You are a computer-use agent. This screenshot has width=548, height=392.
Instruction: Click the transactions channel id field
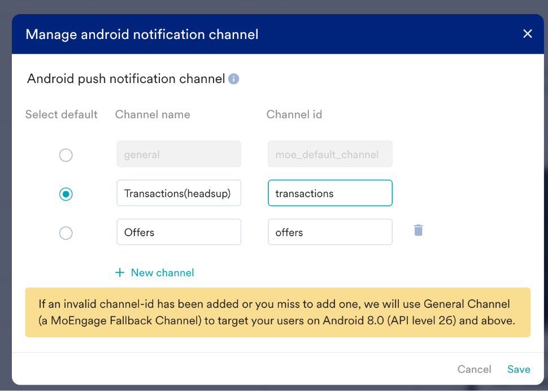(x=330, y=193)
